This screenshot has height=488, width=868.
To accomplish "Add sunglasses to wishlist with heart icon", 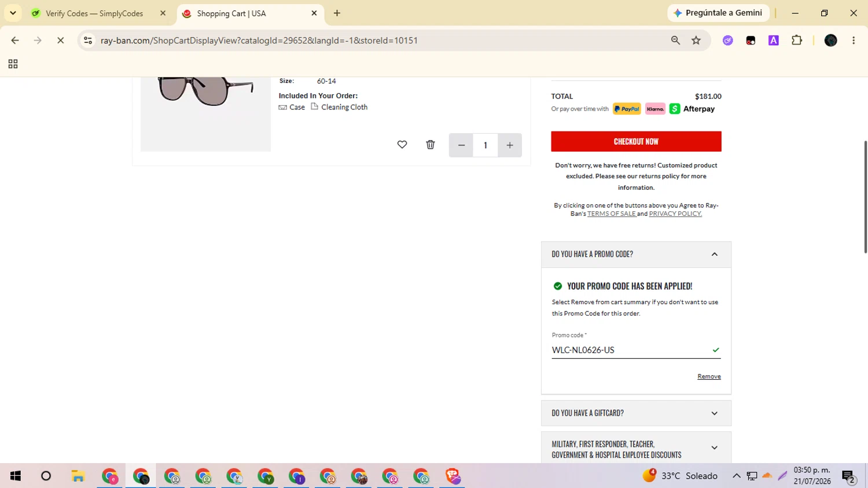I will tap(402, 145).
